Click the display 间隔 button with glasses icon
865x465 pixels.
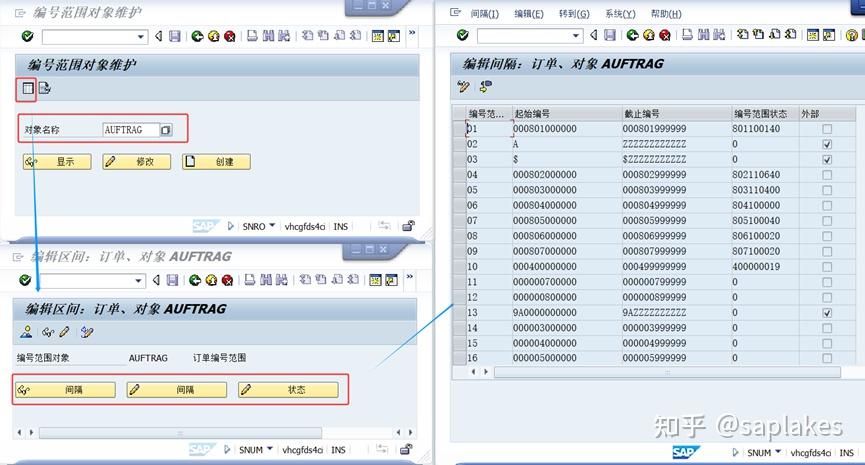pos(65,390)
